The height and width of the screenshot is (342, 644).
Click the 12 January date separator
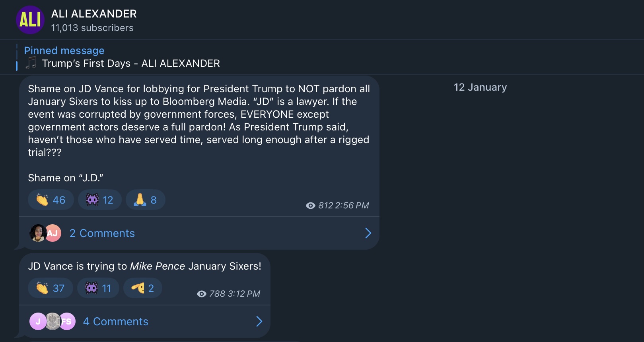[x=480, y=87]
